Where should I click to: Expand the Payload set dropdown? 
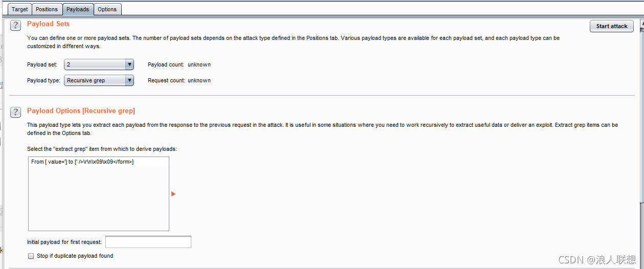coord(99,64)
